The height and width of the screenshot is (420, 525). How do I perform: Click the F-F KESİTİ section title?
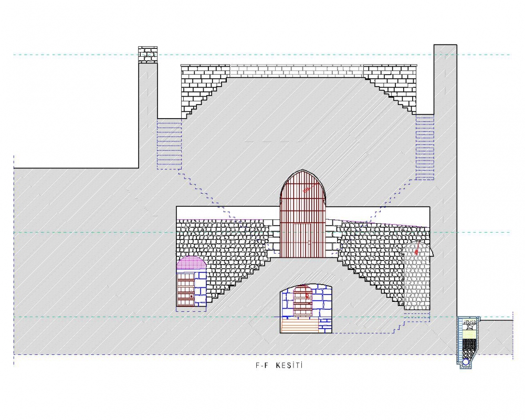pos(276,366)
